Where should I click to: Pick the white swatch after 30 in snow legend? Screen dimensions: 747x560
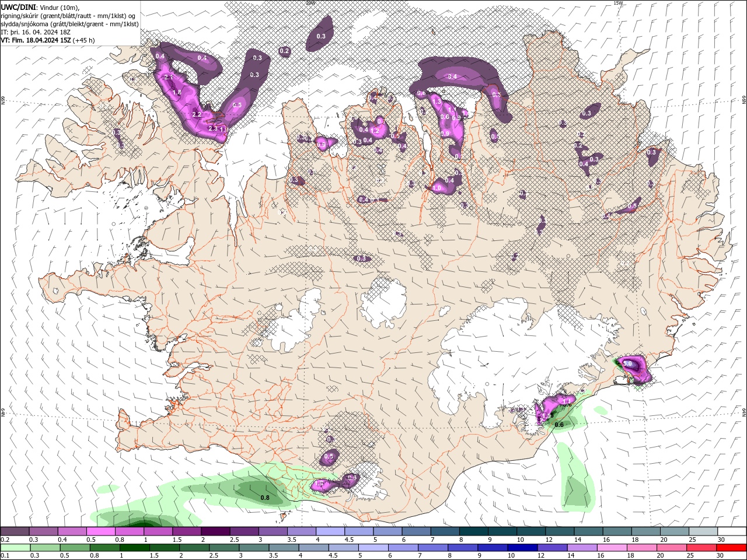732,531
